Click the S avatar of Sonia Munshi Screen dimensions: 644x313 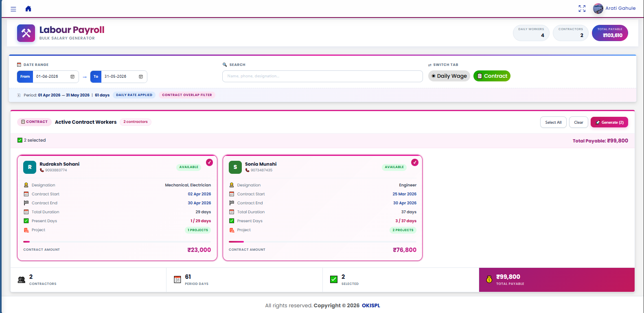point(235,167)
